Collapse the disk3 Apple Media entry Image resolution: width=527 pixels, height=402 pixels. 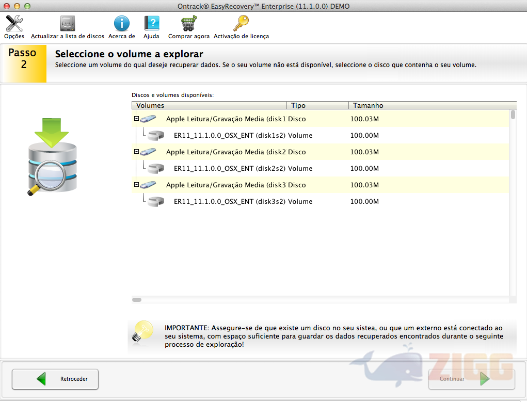136,185
